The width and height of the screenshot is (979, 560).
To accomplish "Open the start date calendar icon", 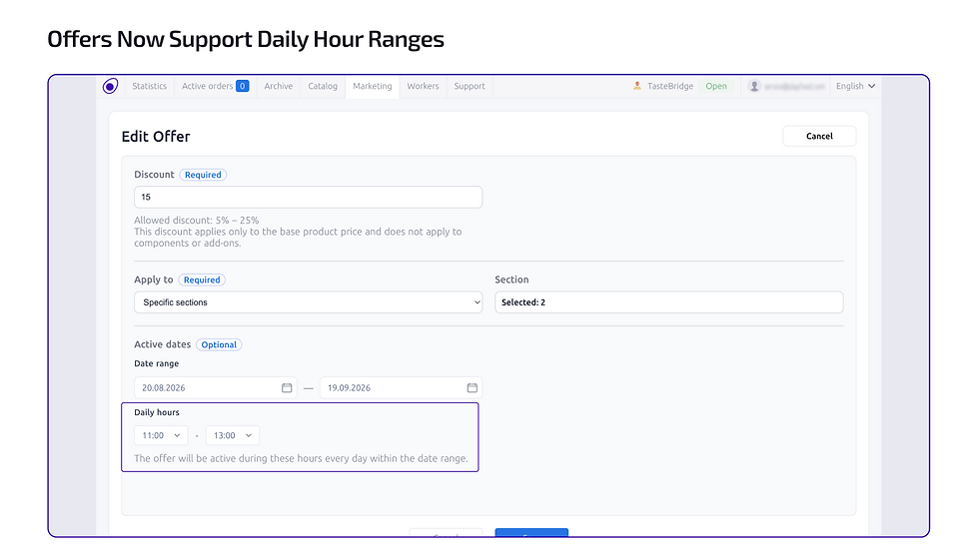I will [x=287, y=388].
